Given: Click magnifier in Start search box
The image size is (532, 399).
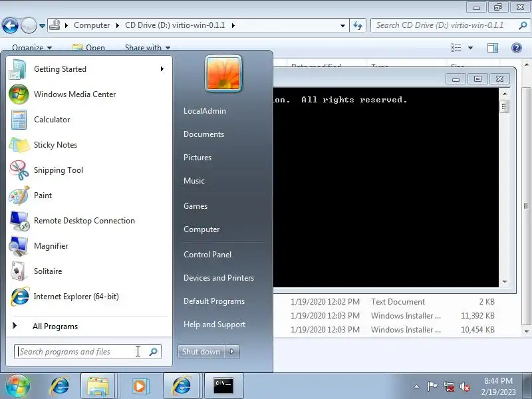Looking at the screenshot, I should coord(154,352).
